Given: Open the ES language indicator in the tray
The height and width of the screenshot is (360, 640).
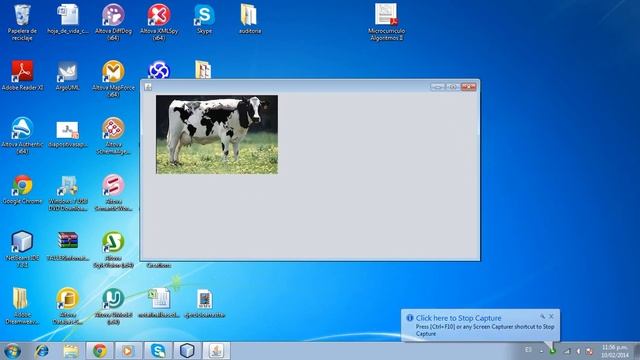Looking at the screenshot, I should point(528,350).
